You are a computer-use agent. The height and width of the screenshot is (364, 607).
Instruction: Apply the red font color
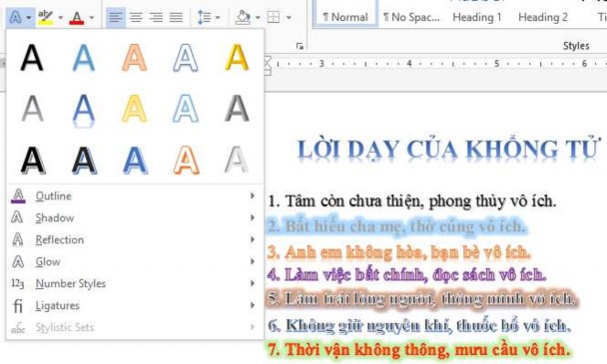pos(77,18)
